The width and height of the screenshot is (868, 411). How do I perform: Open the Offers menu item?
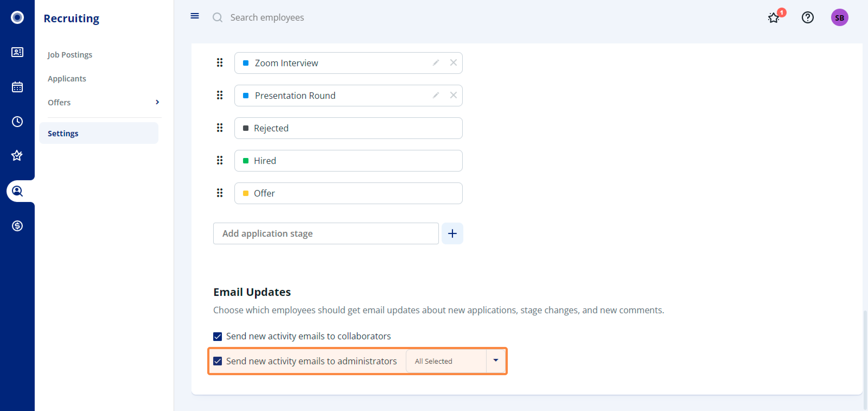coord(59,103)
